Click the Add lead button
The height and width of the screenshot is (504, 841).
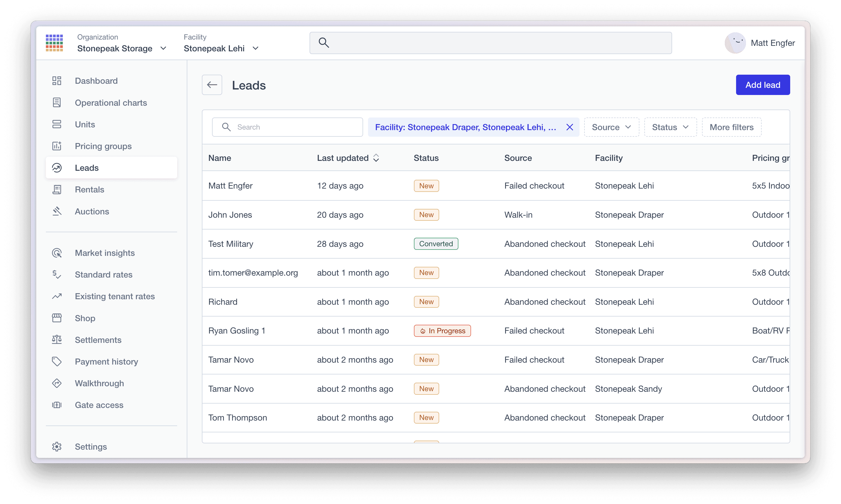tap(762, 85)
